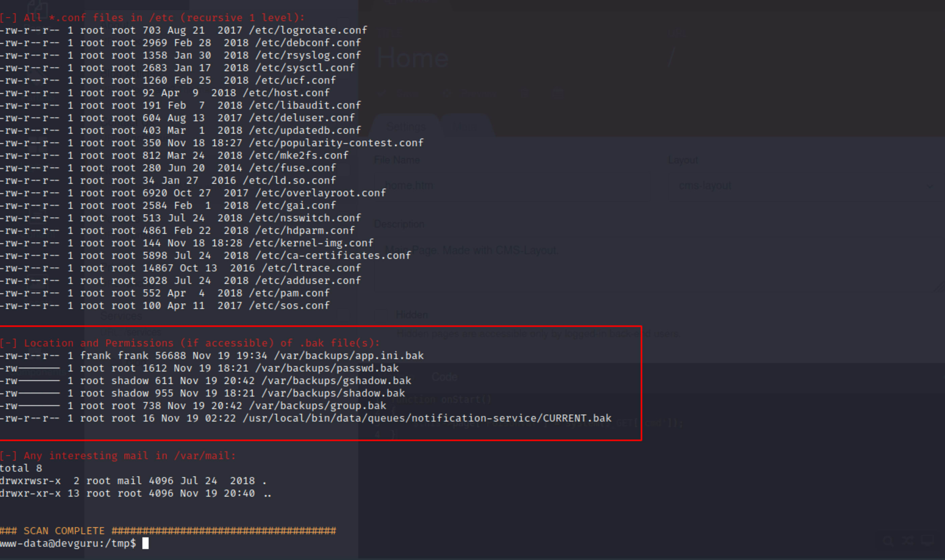945x560 pixels.
Task: Toggle the Hidden page checkbox
Action: point(381,315)
